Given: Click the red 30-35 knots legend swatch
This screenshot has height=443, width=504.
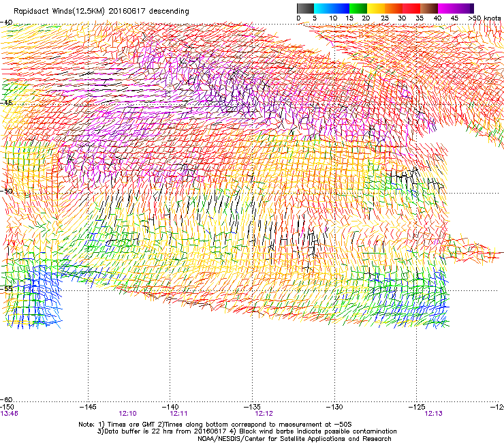Looking at the screenshot, I should [x=411, y=8].
